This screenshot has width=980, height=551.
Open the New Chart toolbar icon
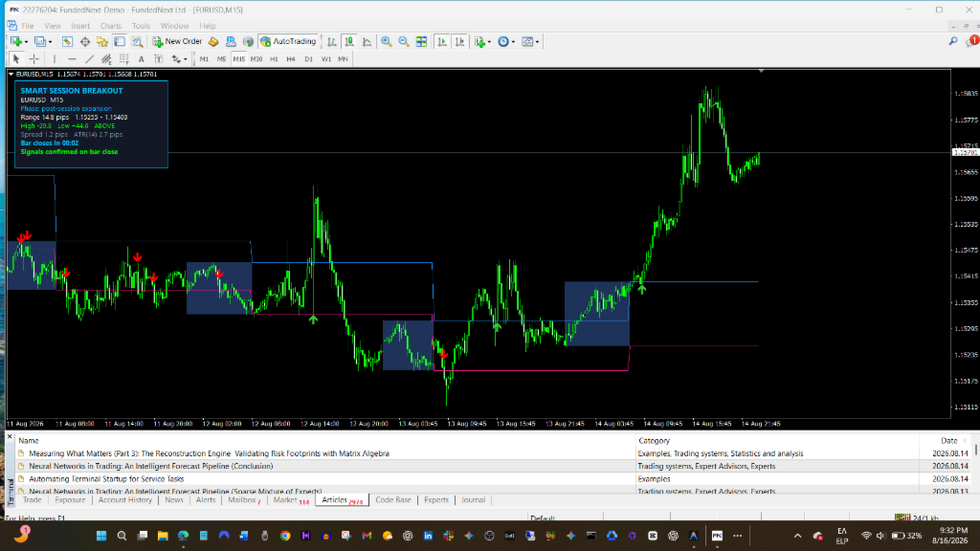[15, 42]
